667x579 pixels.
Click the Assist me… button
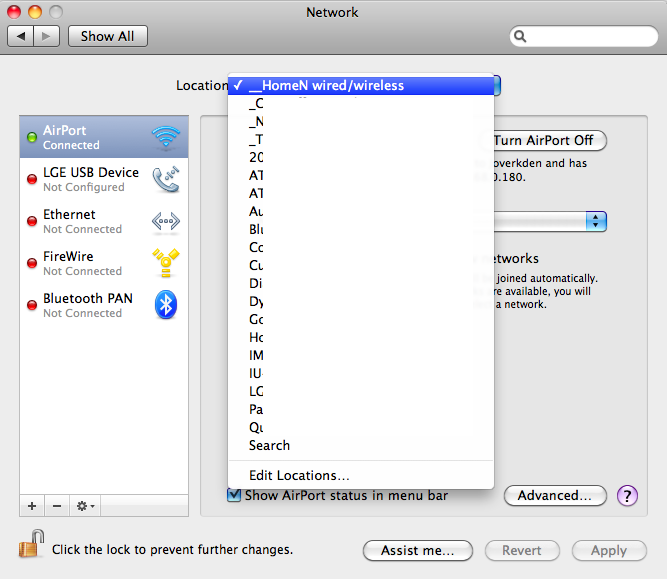click(418, 550)
